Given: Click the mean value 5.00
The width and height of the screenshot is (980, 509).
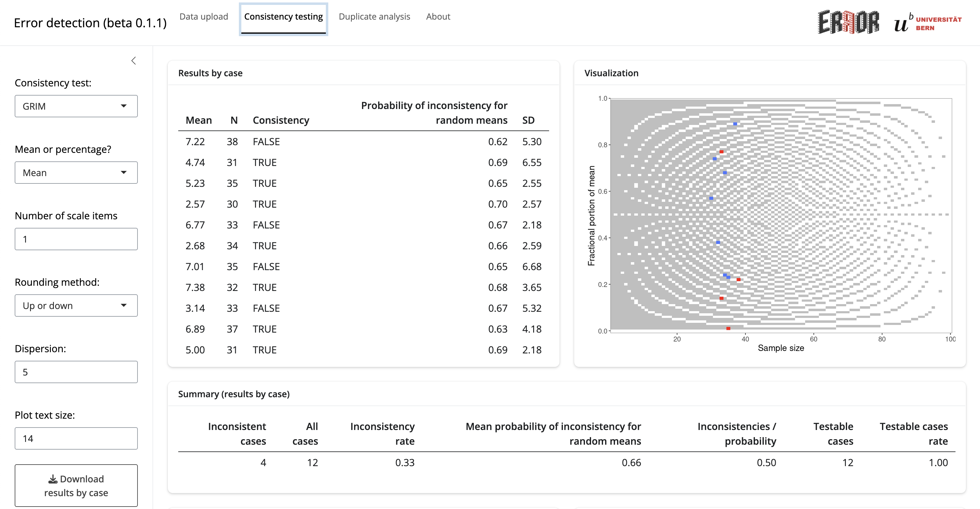Looking at the screenshot, I should coord(195,350).
